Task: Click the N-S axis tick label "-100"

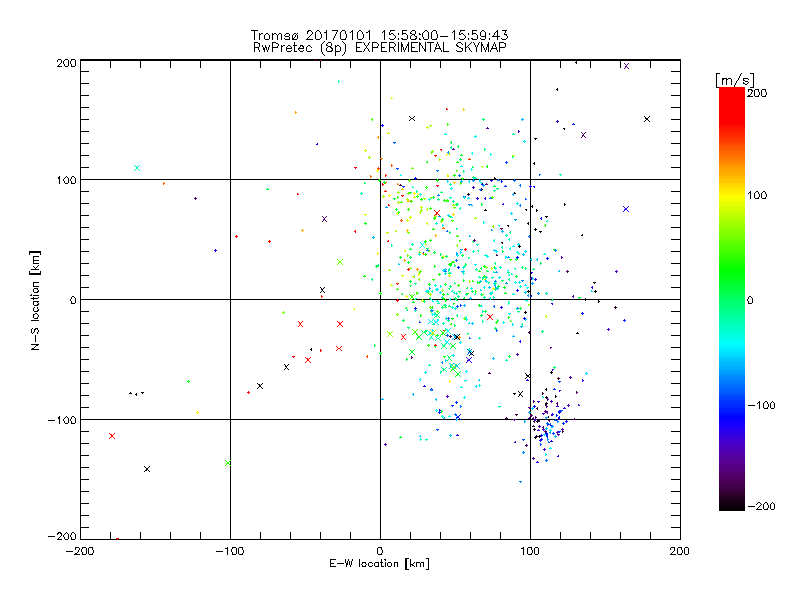Action: pos(62,420)
